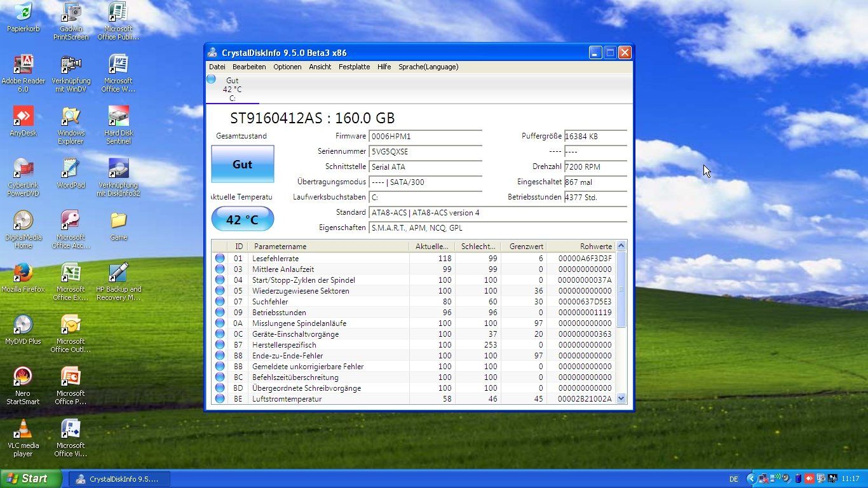Open the Bearbeiten menu
The height and width of the screenshot is (488, 868).
249,67
